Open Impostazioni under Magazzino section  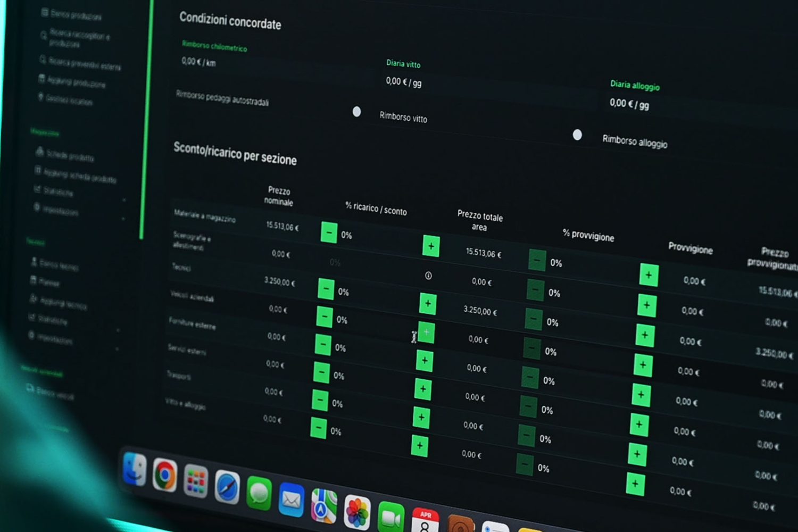56,209
